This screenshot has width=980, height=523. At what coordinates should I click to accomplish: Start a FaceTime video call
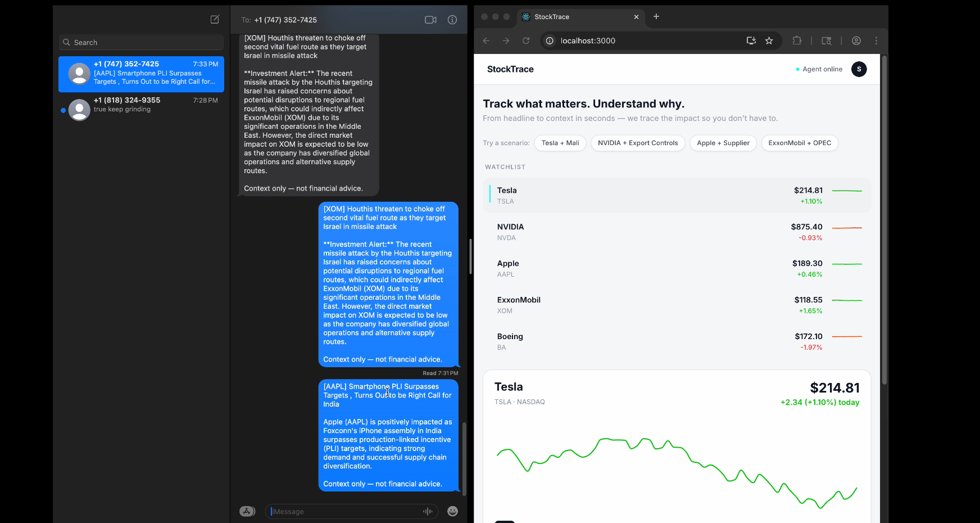[x=431, y=20]
